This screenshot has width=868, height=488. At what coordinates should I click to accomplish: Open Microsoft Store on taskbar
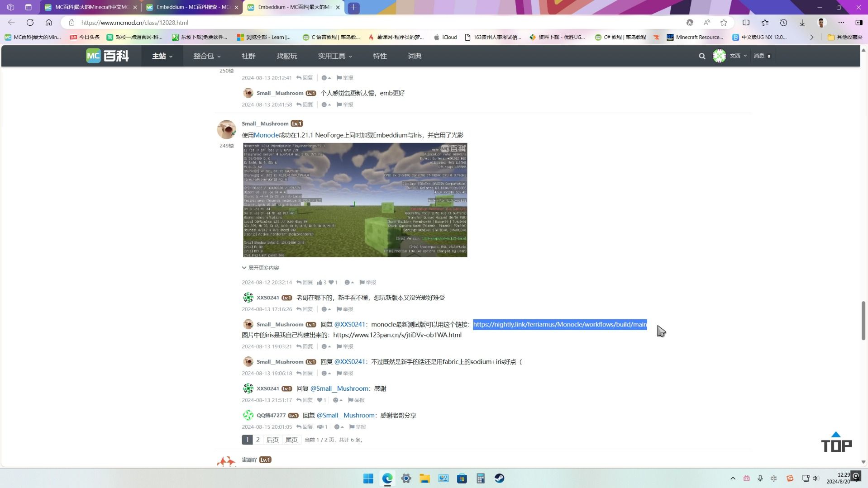click(x=462, y=479)
